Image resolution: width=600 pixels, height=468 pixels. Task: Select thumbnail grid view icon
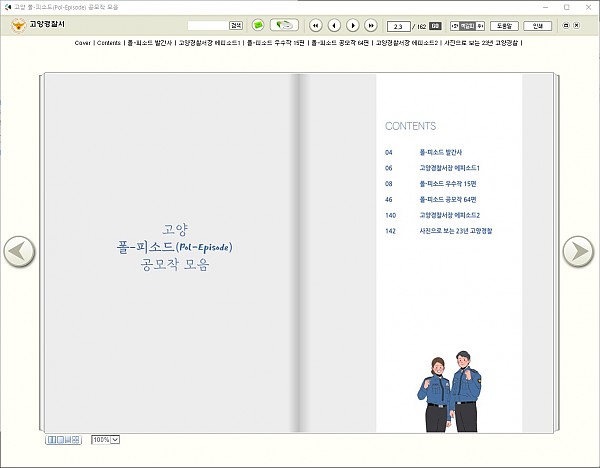coord(76,440)
